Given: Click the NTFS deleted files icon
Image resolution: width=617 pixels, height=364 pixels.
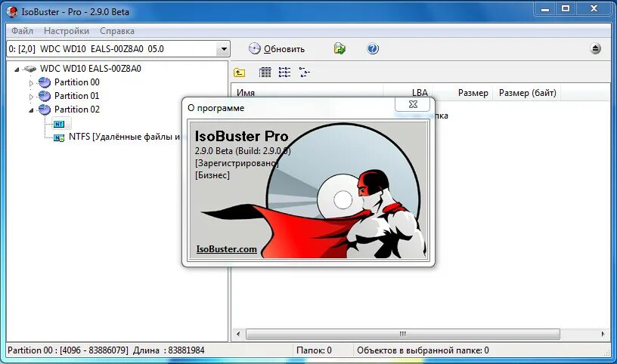Looking at the screenshot, I should [x=59, y=137].
